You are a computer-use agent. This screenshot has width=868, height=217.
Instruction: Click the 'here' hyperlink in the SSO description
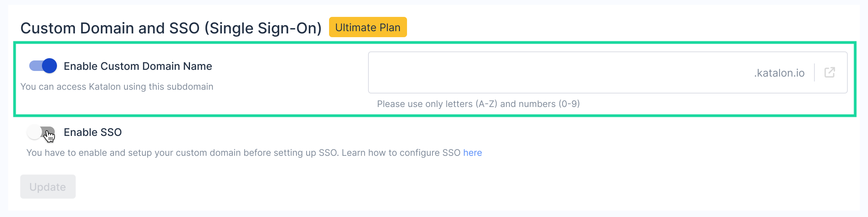473,153
